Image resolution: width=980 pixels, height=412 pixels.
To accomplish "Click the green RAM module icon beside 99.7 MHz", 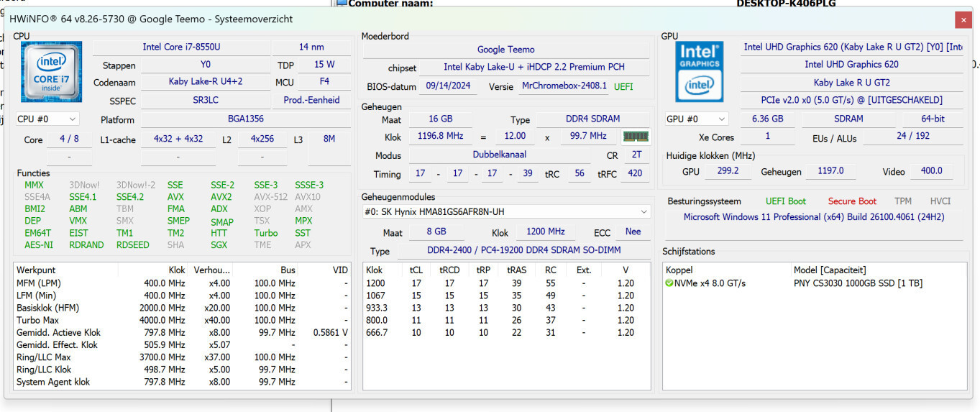I will [x=636, y=136].
